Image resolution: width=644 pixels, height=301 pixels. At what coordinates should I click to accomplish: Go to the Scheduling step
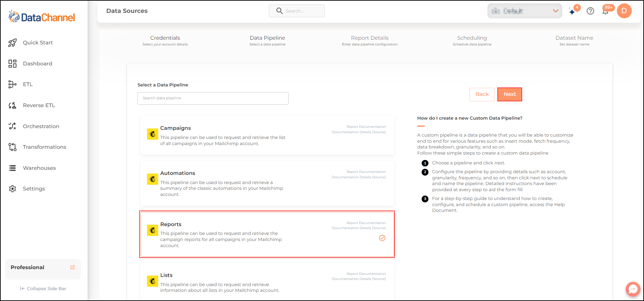(x=472, y=40)
